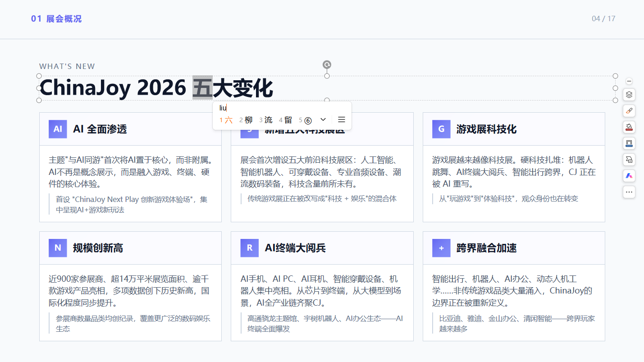Click the quote 参展商数量品类均创纪录
The image size is (644, 362).
pos(133,324)
